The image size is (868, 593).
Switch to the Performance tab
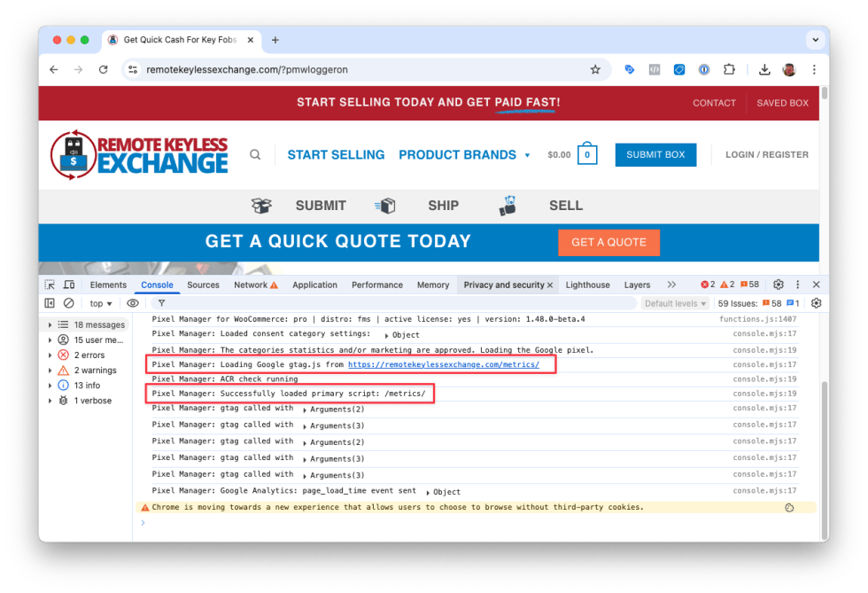377,285
